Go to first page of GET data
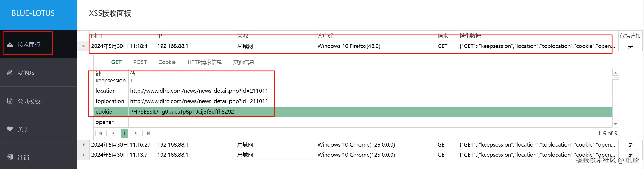The image size is (644, 169). [x=101, y=133]
